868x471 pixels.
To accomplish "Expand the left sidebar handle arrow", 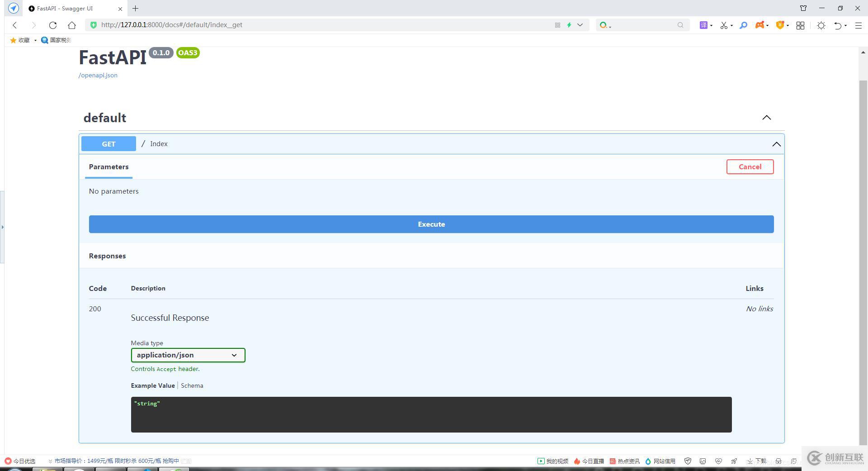I will [x=2, y=227].
